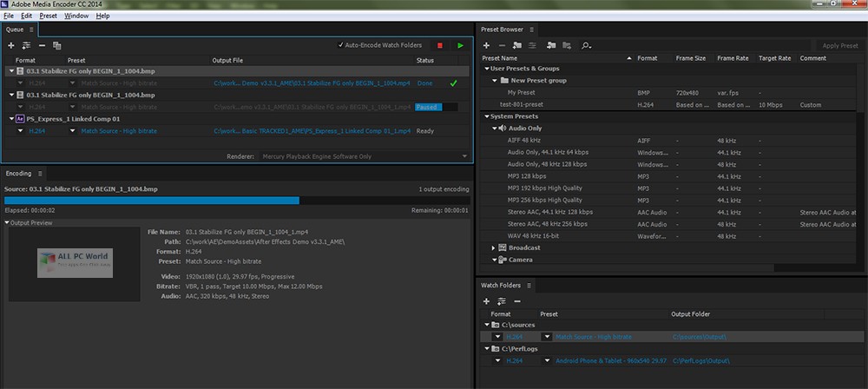Open format dropdown for PS_Express_1 H.264 output
This screenshot has width=868, height=389.
21,131
